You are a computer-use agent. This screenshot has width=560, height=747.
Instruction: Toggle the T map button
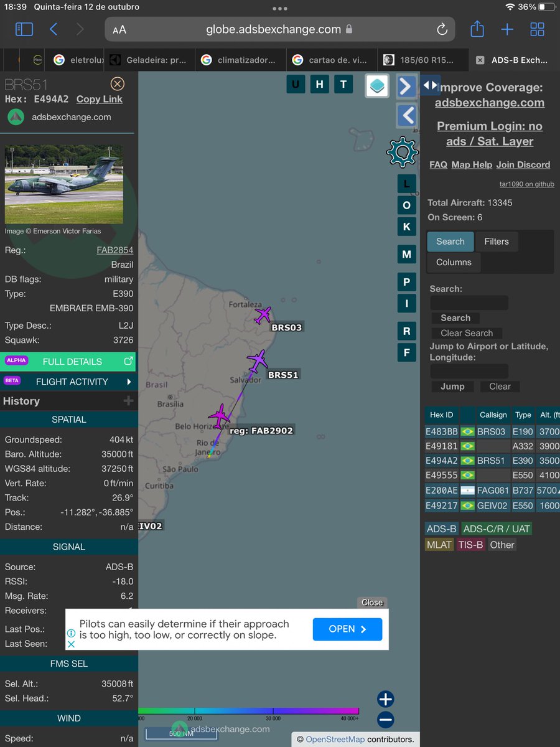343,84
